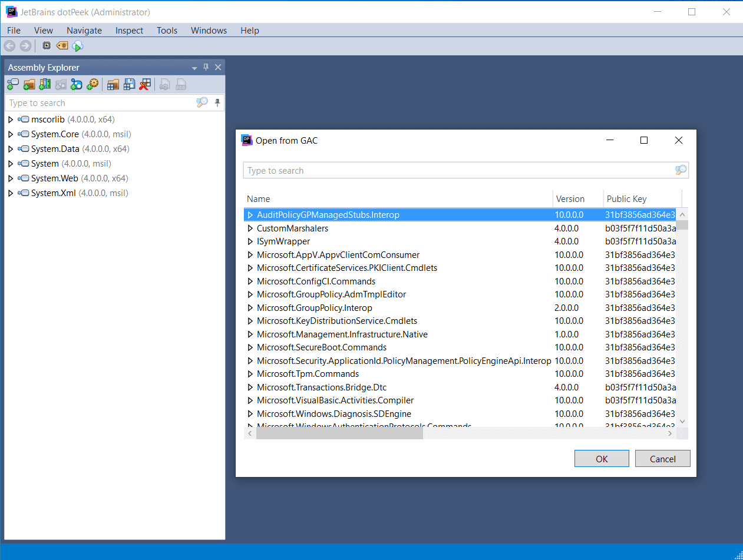Expand the System.Web assembly node
Viewport: 743px width, 560px height.
(10, 178)
